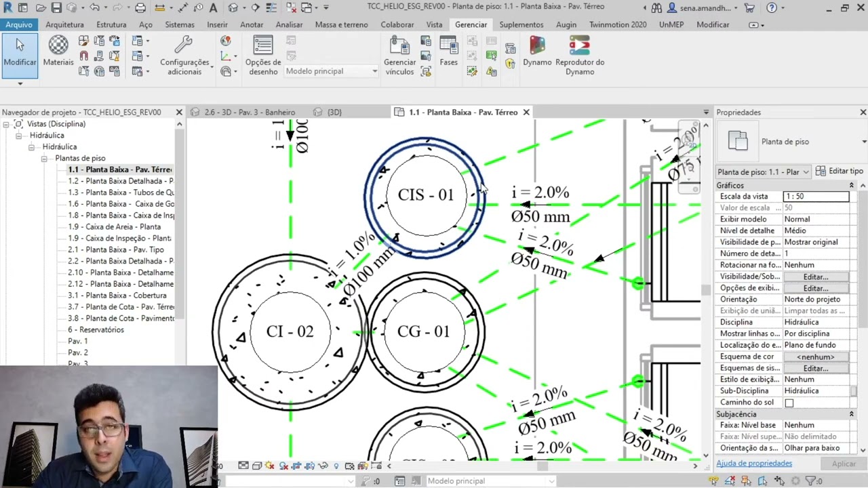Launch Reprodutor do Dynamo player
The image size is (868, 488).
click(580, 56)
